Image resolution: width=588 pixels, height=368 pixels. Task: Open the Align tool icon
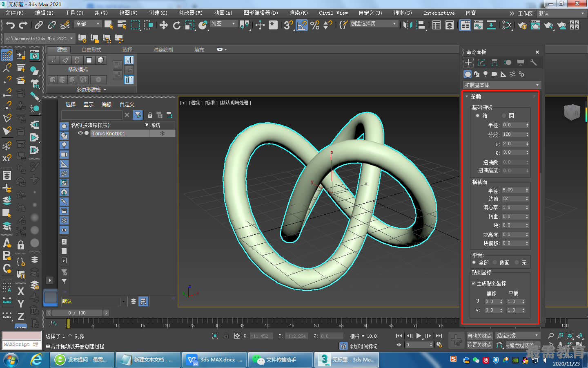[421, 25]
